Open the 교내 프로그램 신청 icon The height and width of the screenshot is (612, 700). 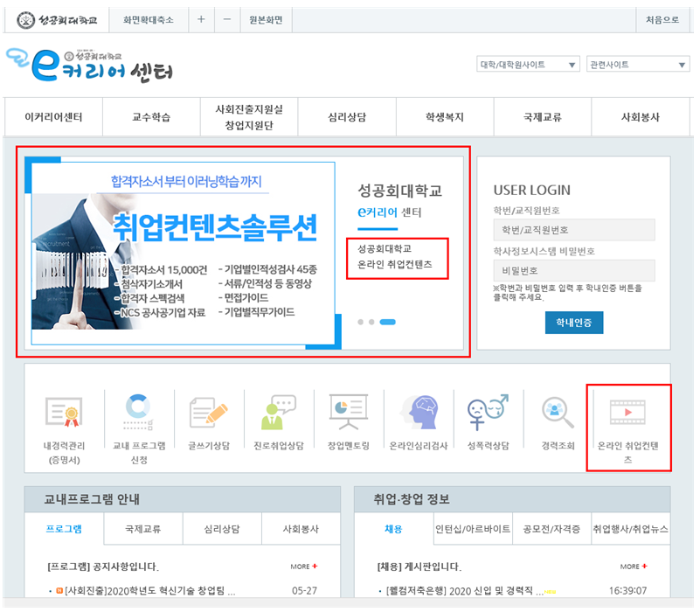pos(138,412)
